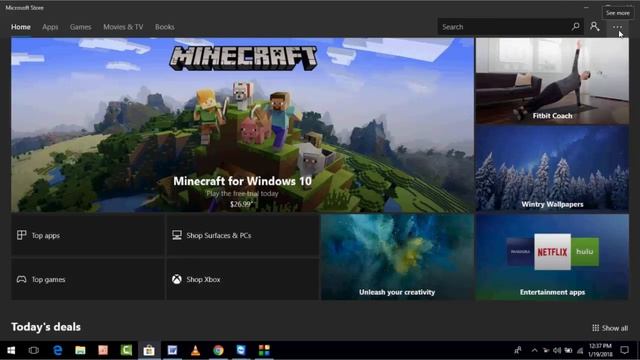640x360 pixels.
Task: Click the Netflix logo in Entertainment tile
Action: pos(552,252)
